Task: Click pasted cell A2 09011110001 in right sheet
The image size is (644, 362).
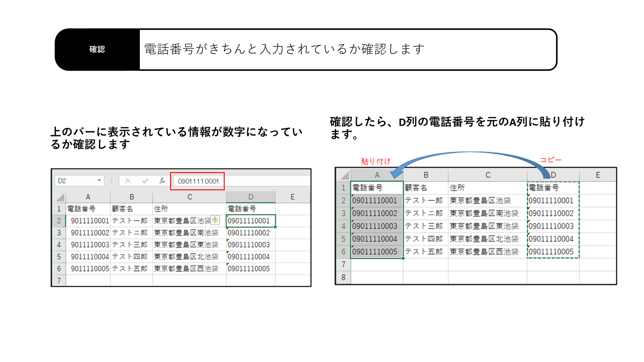Action: [x=377, y=200]
